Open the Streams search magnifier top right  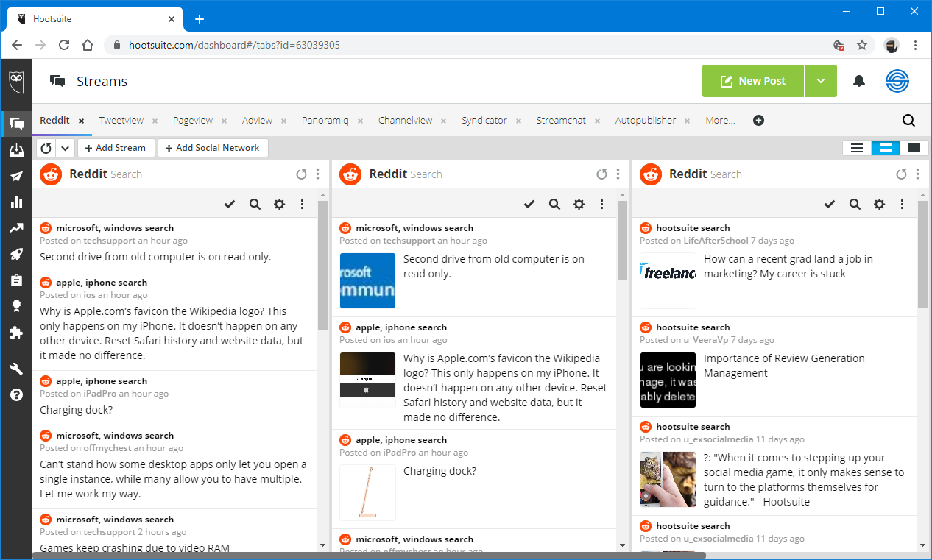908,120
